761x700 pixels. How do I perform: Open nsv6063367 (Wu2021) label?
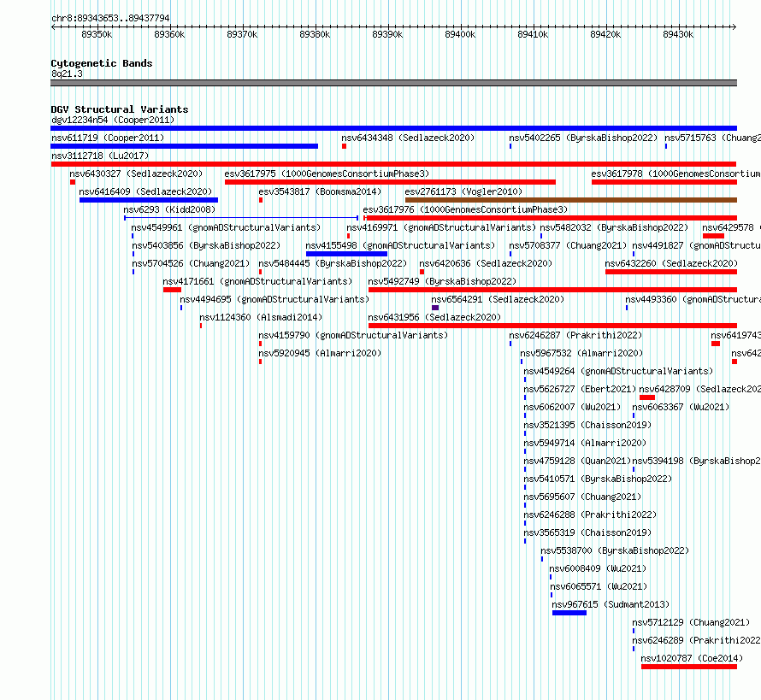[681, 407]
